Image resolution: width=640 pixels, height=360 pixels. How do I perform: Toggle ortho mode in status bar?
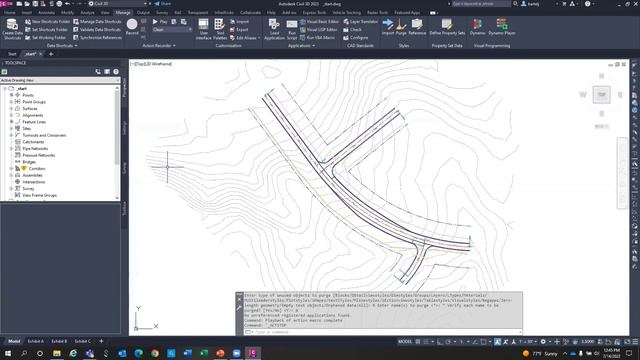(x=440, y=342)
